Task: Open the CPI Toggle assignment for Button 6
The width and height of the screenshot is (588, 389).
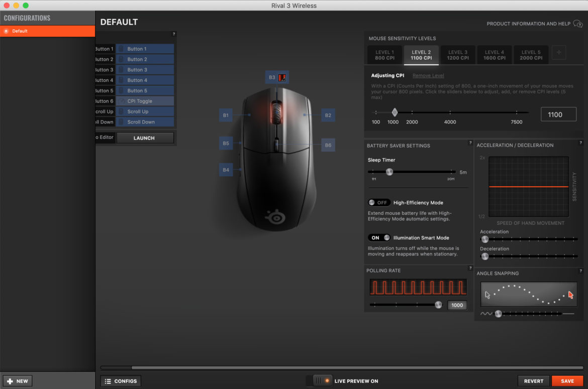Action: pyautogui.click(x=145, y=101)
